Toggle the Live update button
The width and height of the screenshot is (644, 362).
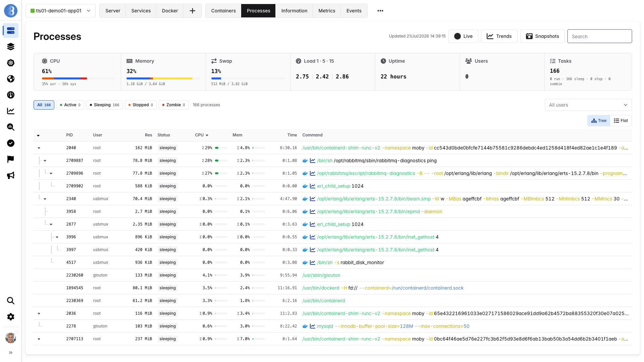463,36
